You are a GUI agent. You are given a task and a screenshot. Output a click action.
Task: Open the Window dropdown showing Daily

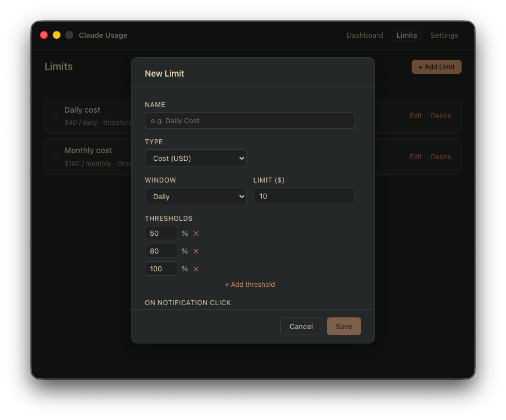tap(195, 196)
